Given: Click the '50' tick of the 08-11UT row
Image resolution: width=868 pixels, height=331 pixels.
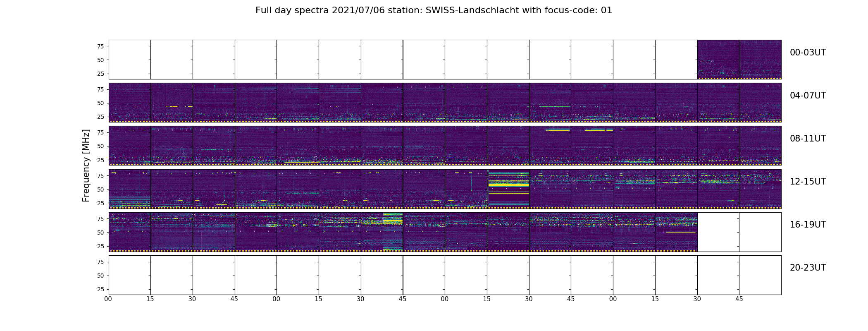Looking at the screenshot, I should (100, 146).
